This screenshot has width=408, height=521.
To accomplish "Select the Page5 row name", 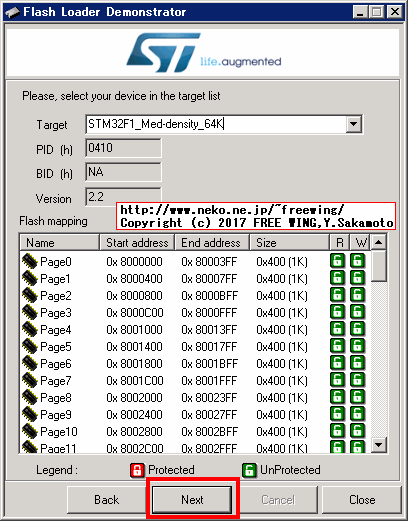I will [x=56, y=347].
